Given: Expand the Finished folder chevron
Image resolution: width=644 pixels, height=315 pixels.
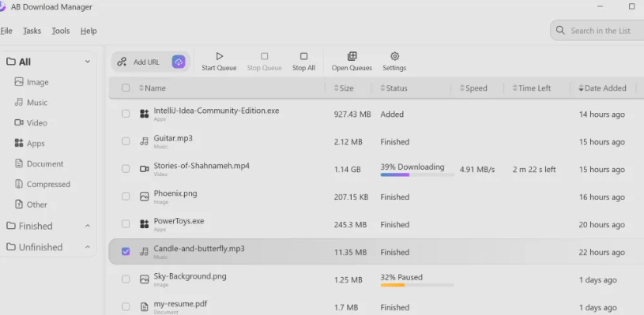Looking at the screenshot, I should (x=88, y=226).
